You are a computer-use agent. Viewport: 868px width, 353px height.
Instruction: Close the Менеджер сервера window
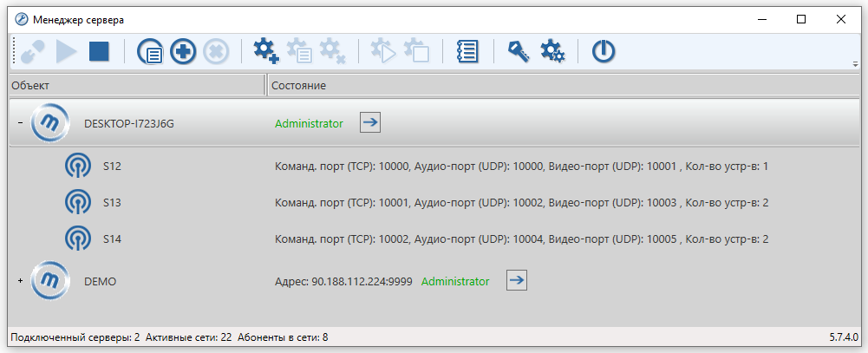[840, 19]
